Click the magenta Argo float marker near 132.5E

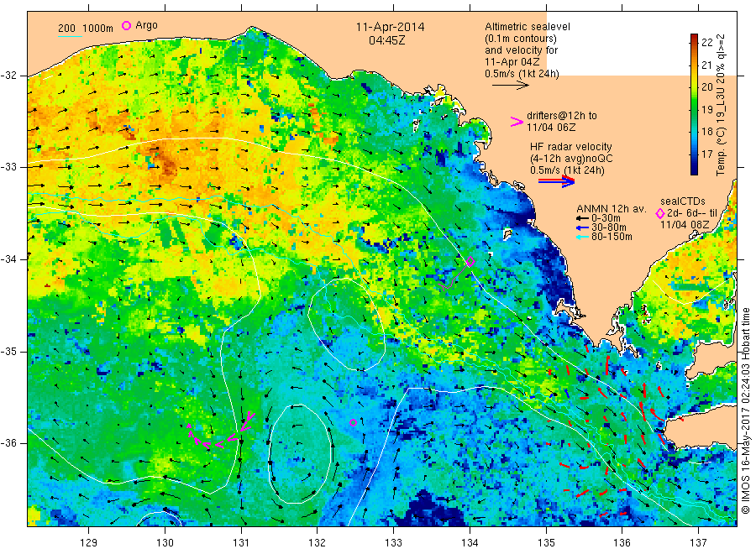click(x=353, y=422)
